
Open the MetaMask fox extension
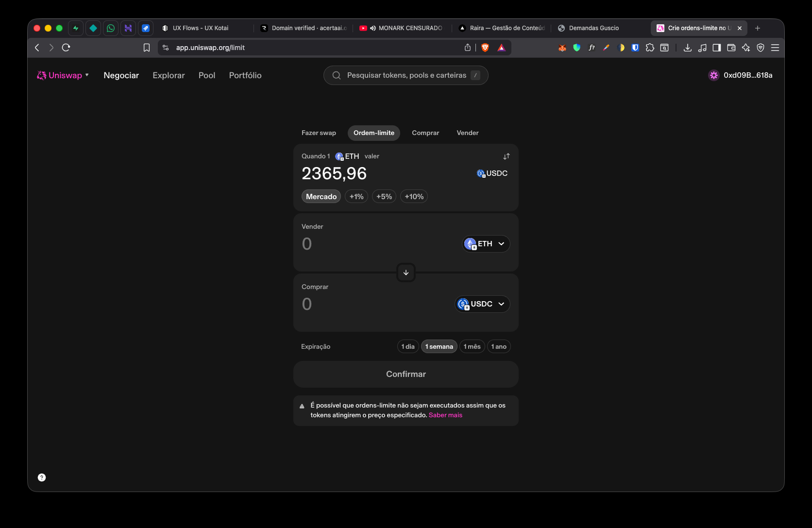(562, 48)
